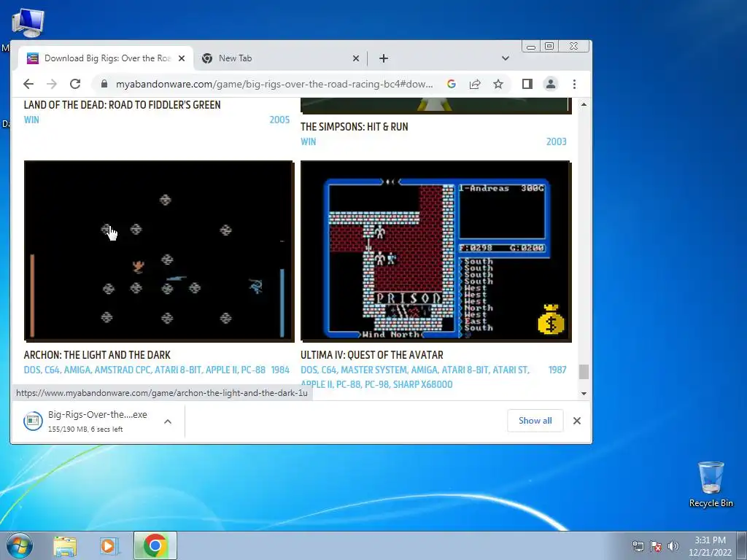Reload the current page
The image size is (747, 560).
point(75,85)
